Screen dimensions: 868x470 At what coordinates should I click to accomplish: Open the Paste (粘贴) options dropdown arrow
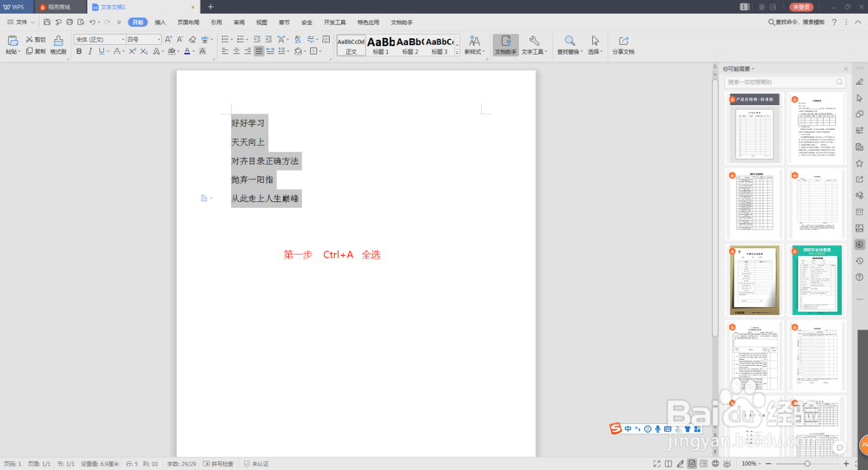(19, 52)
